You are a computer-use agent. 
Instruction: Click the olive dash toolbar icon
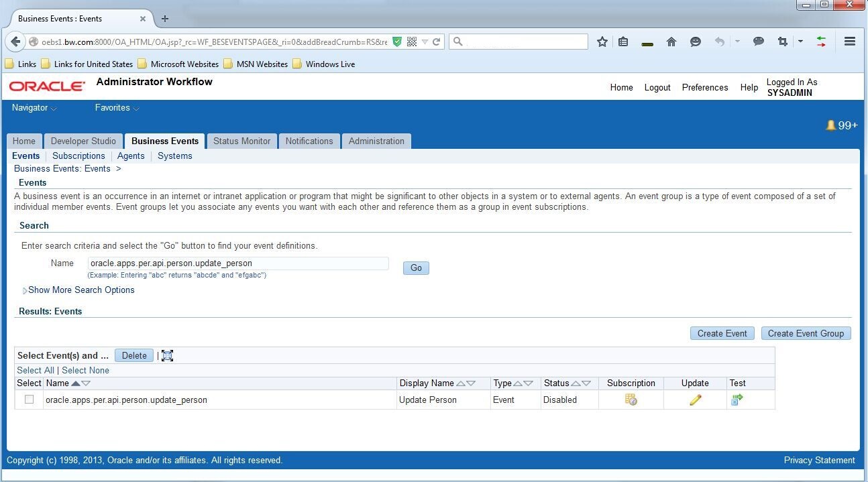[x=647, y=44]
